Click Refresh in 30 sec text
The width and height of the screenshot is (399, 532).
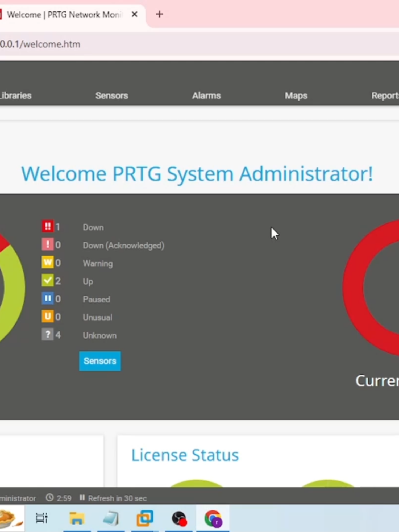pyautogui.click(x=117, y=498)
